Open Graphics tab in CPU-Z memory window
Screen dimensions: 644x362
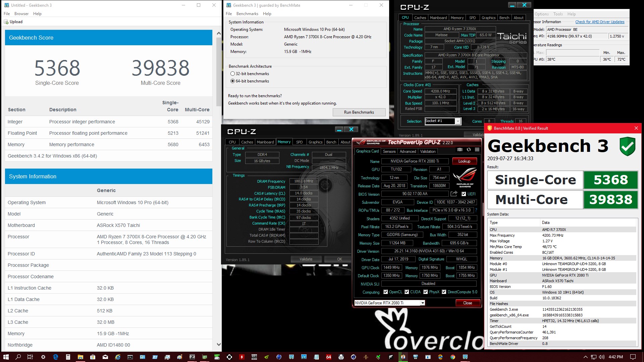(315, 142)
